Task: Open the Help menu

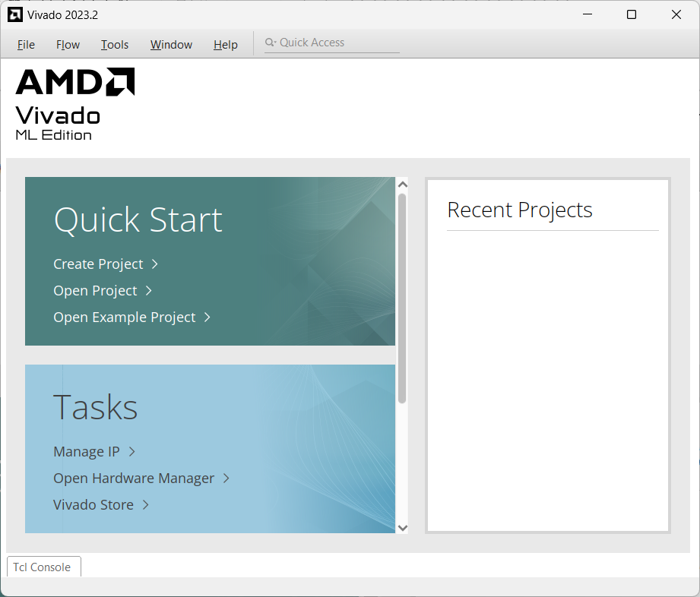Action: [226, 45]
